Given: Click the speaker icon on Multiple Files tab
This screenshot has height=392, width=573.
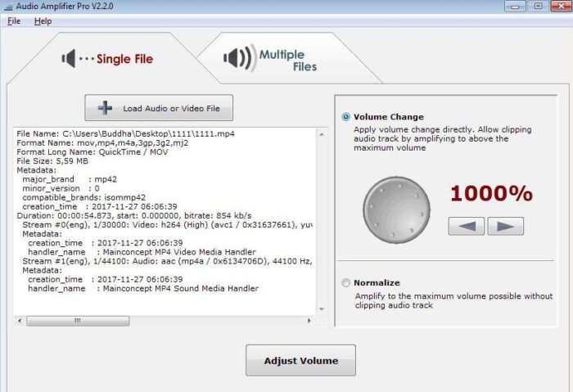Looking at the screenshot, I should click(x=237, y=59).
